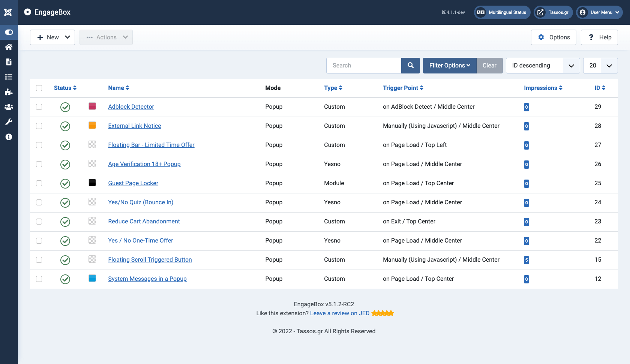Click into the Search input field
The image size is (630, 364).
tap(364, 66)
